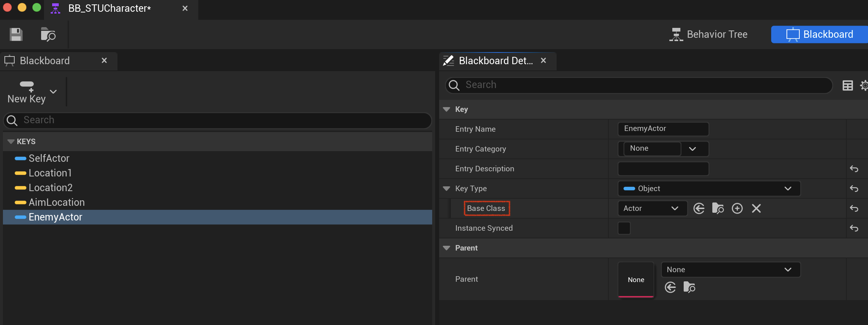Image resolution: width=868 pixels, height=325 pixels.
Task: Clear the Base Class with the X icon
Action: click(x=756, y=208)
